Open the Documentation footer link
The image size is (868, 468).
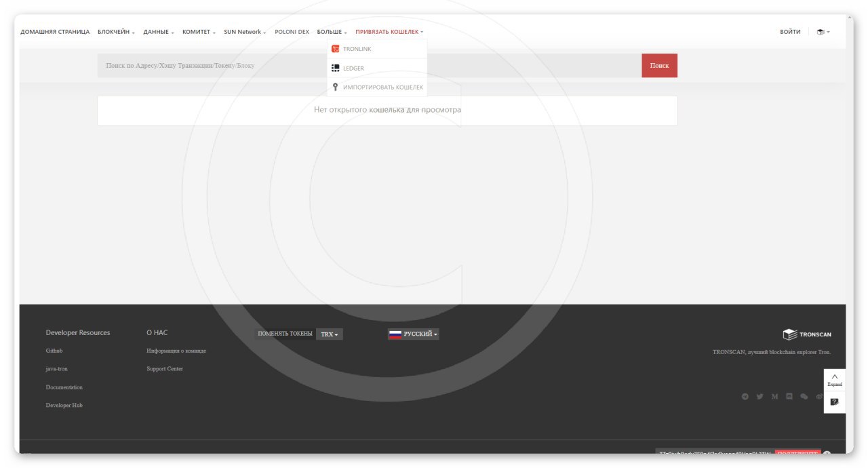[64, 387]
